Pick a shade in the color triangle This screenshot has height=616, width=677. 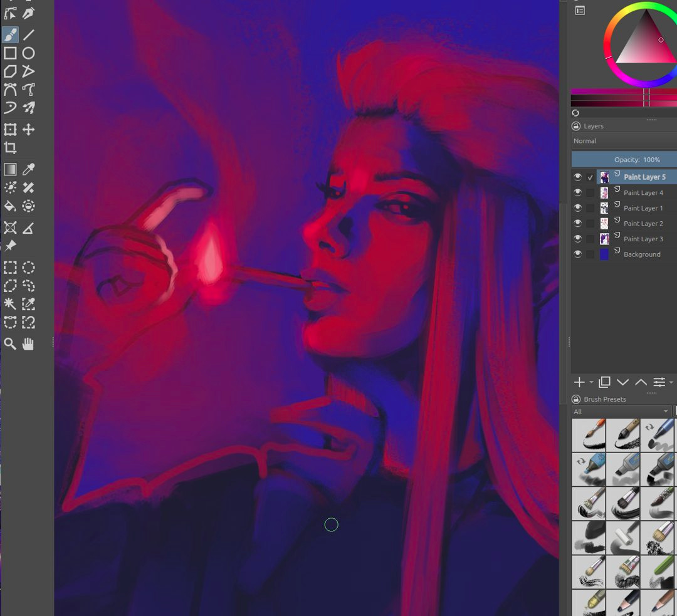pos(646,41)
